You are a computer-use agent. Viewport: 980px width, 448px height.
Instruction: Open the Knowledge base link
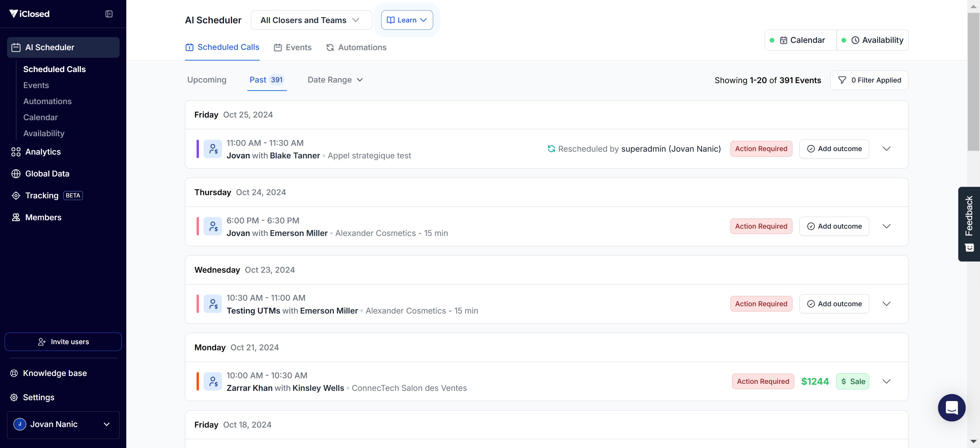(55, 373)
